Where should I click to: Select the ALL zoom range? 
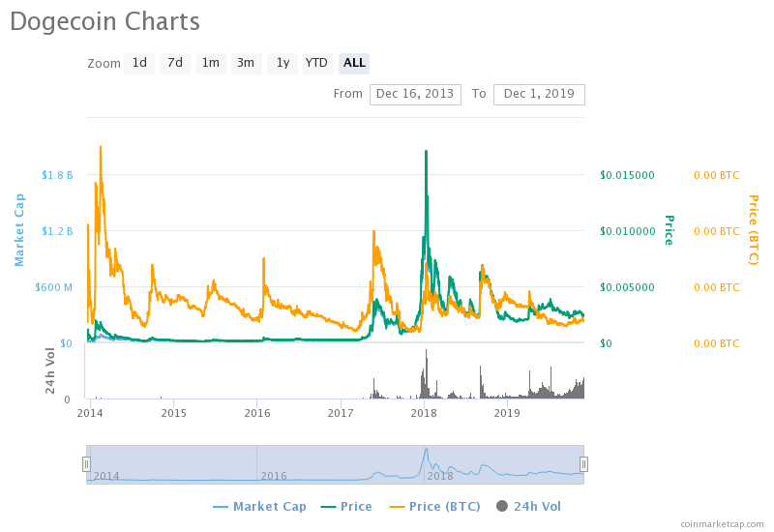(354, 63)
